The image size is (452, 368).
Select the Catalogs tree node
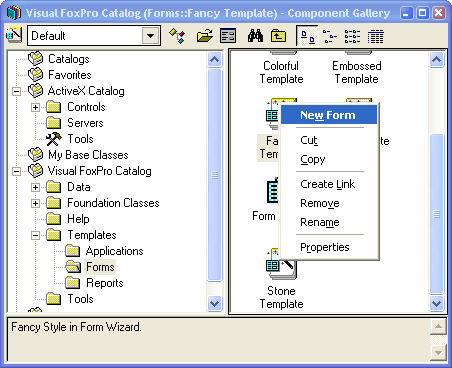(x=69, y=59)
